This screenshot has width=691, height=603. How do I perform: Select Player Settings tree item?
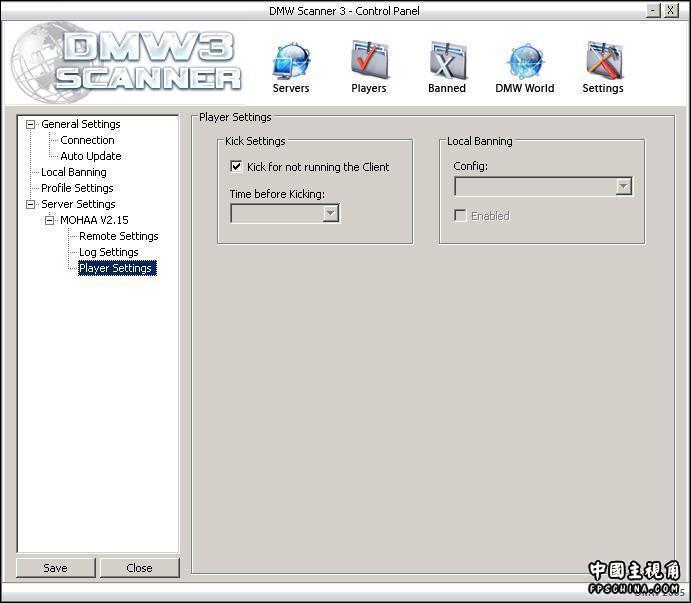[117, 268]
